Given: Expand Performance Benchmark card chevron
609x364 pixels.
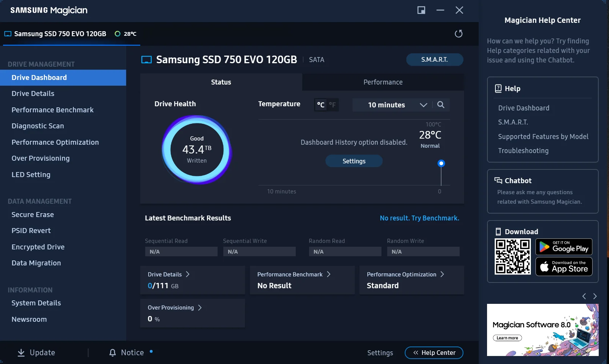Looking at the screenshot, I should [x=329, y=274].
